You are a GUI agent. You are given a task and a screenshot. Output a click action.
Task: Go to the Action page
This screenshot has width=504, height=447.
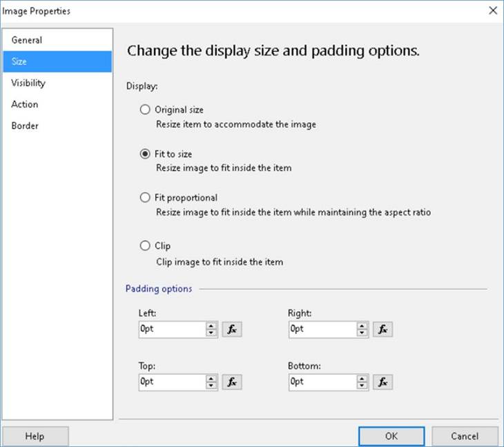point(25,104)
